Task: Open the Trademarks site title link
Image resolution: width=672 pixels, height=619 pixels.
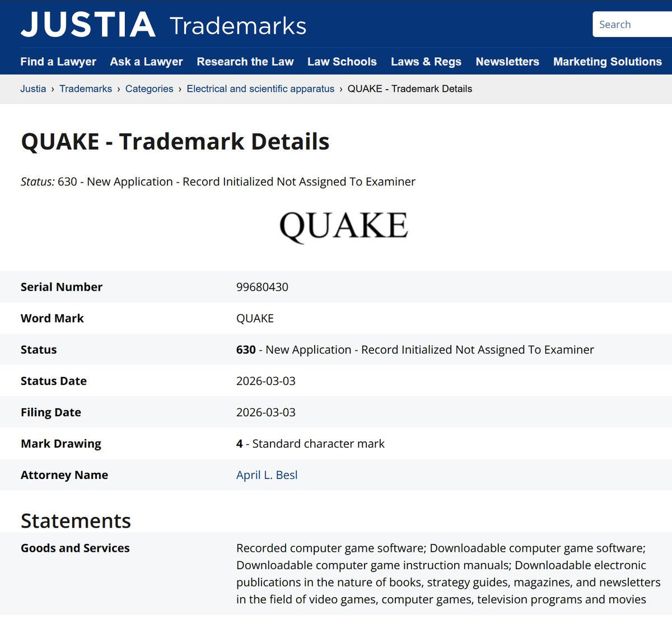Action: coord(238,26)
